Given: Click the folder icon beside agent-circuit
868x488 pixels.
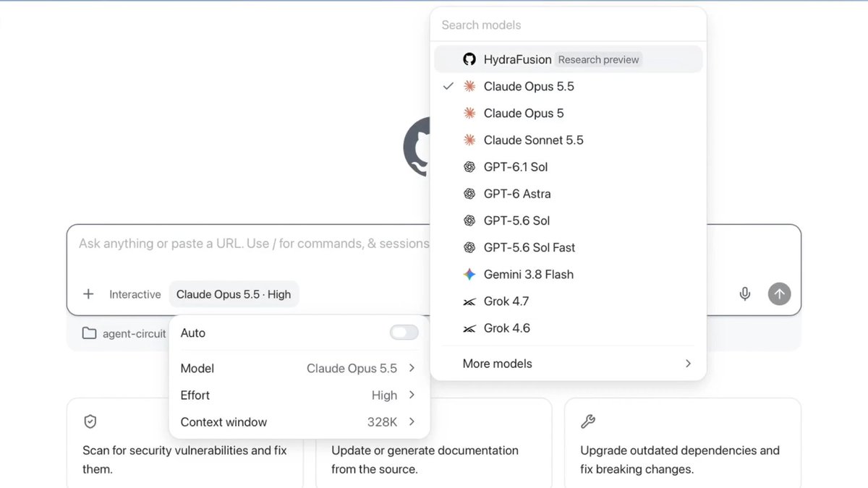Looking at the screenshot, I should click(x=89, y=333).
